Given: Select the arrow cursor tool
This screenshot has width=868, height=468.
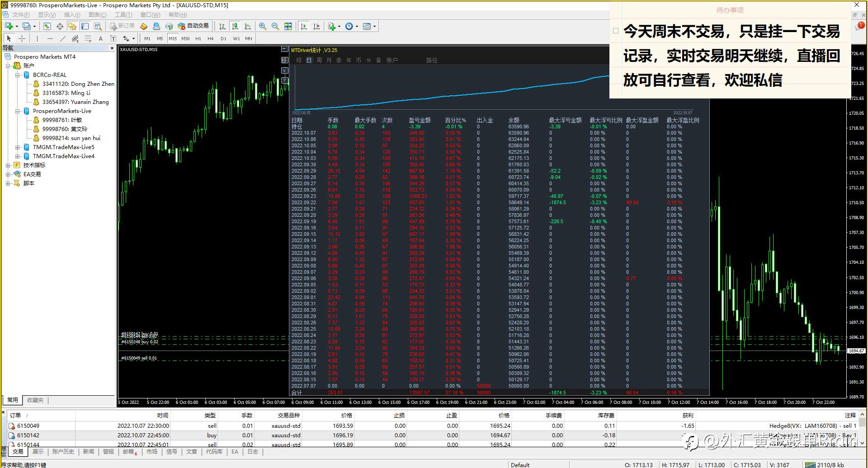Looking at the screenshot, I should pyautogui.click(x=9, y=38).
